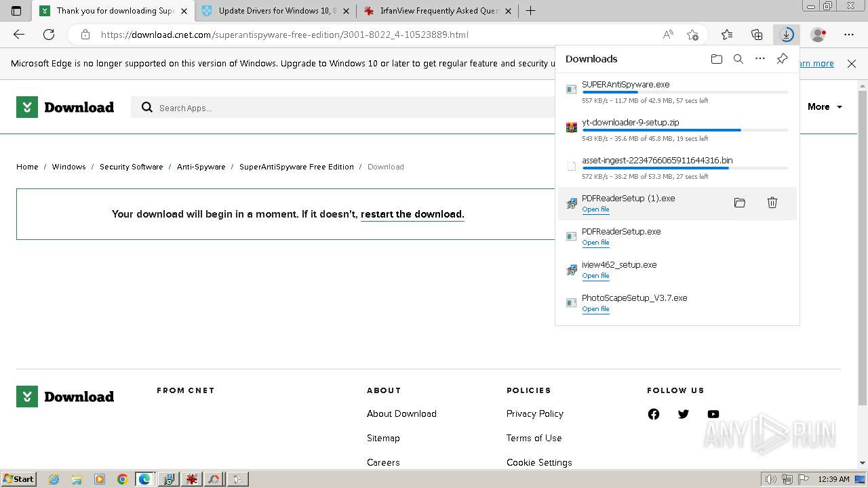The width and height of the screenshot is (868, 488).
Task: Visit CNET's Twitter page
Action: point(684,414)
